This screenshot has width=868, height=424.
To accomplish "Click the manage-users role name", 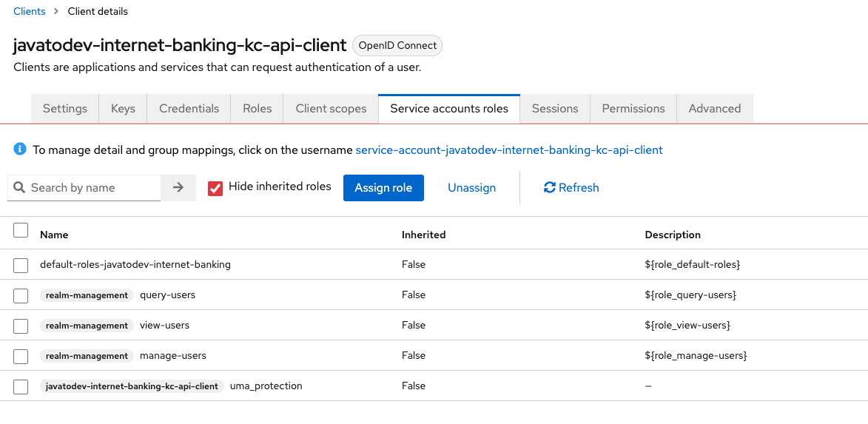I will 172,355.
